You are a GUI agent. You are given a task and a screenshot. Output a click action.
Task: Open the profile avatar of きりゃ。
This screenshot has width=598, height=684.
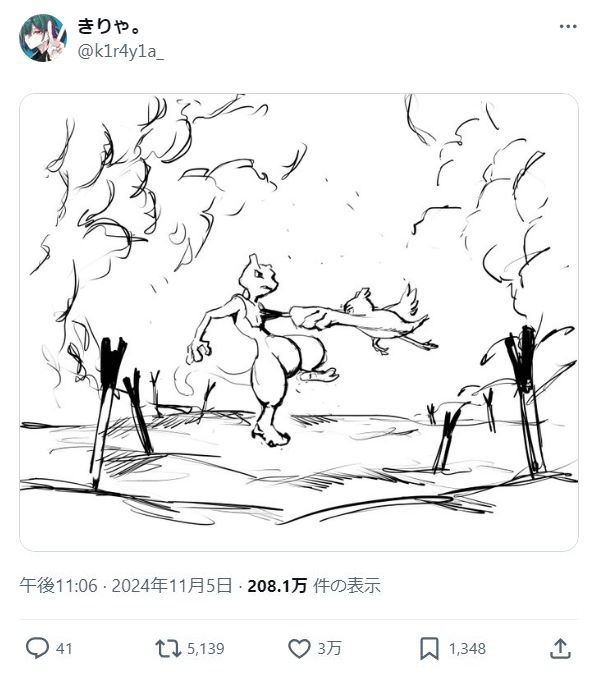tap(43, 38)
